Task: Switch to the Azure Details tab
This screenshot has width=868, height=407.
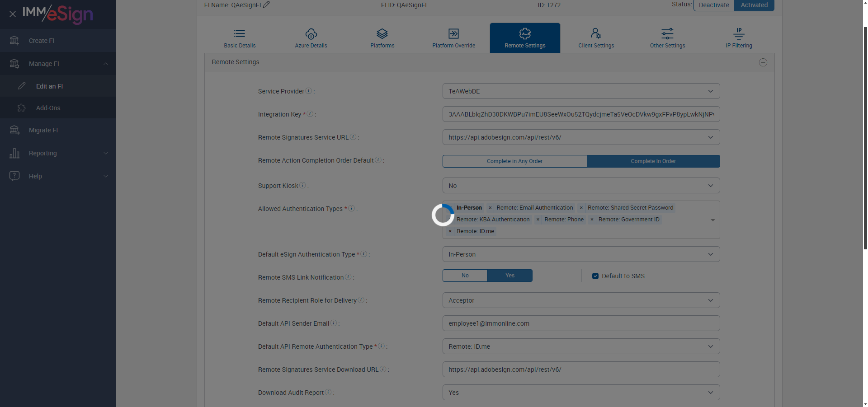Action: click(311, 38)
